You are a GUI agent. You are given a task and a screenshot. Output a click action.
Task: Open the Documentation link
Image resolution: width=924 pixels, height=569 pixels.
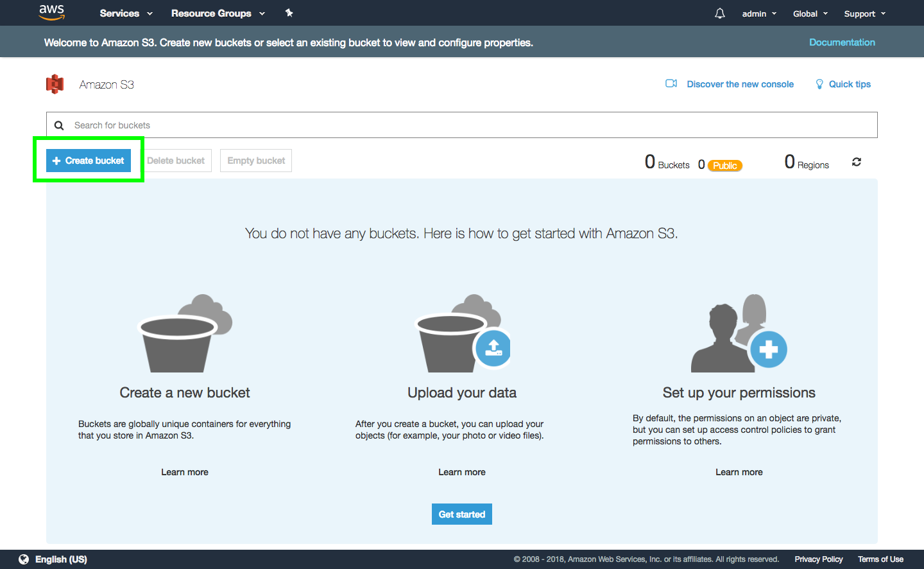[842, 42]
